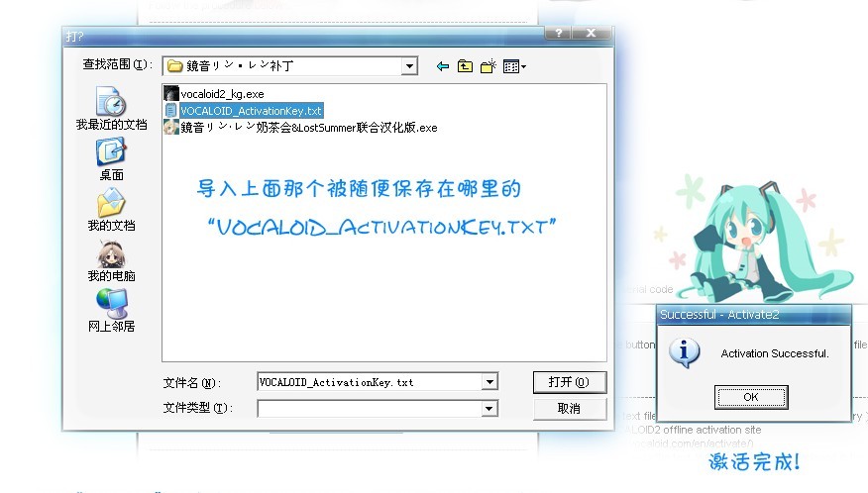This screenshot has width=868, height=493.
Task: Expand the 查找范围 folder dropdown
Action: 409,66
